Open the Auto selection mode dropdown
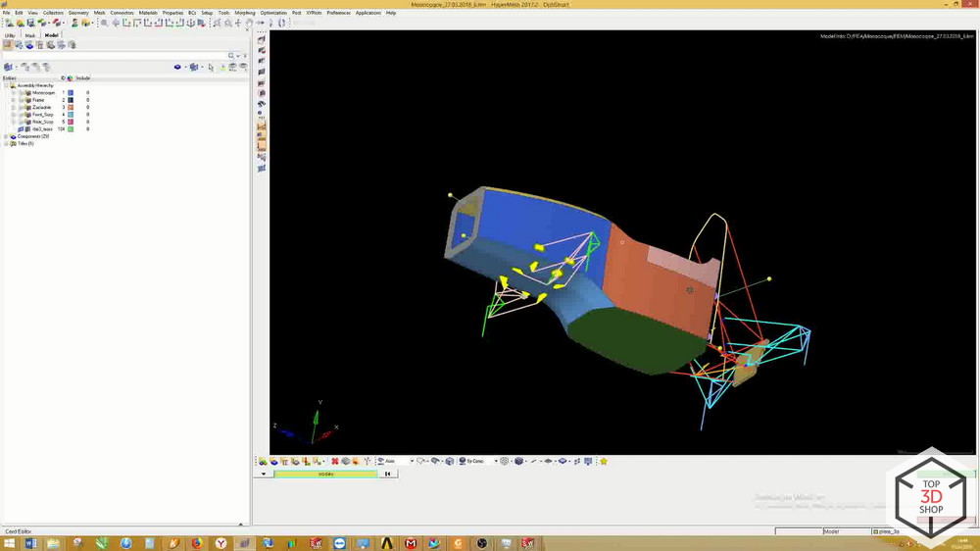 pyautogui.click(x=412, y=461)
